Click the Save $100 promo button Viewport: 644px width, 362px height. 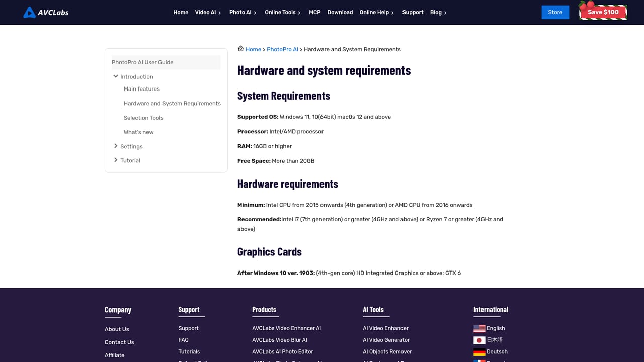pos(603,12)
